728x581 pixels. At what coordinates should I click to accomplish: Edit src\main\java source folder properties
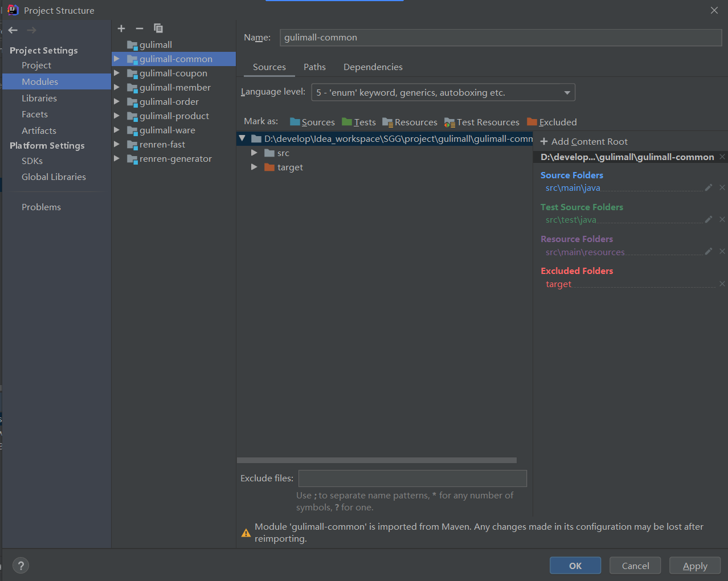(709, 187)
